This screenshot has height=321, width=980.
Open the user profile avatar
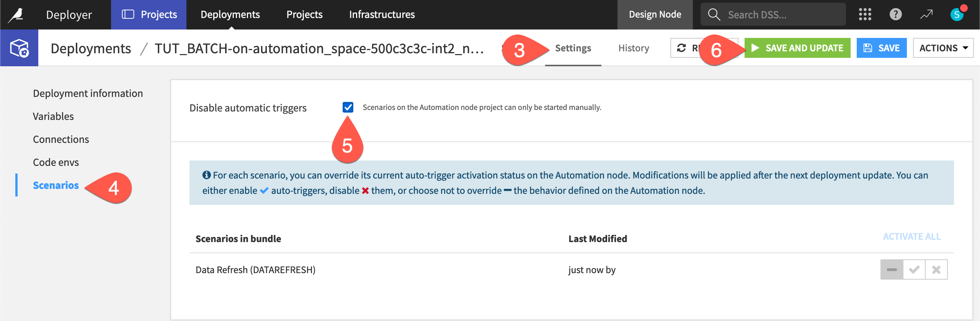[x=957, y=15]
